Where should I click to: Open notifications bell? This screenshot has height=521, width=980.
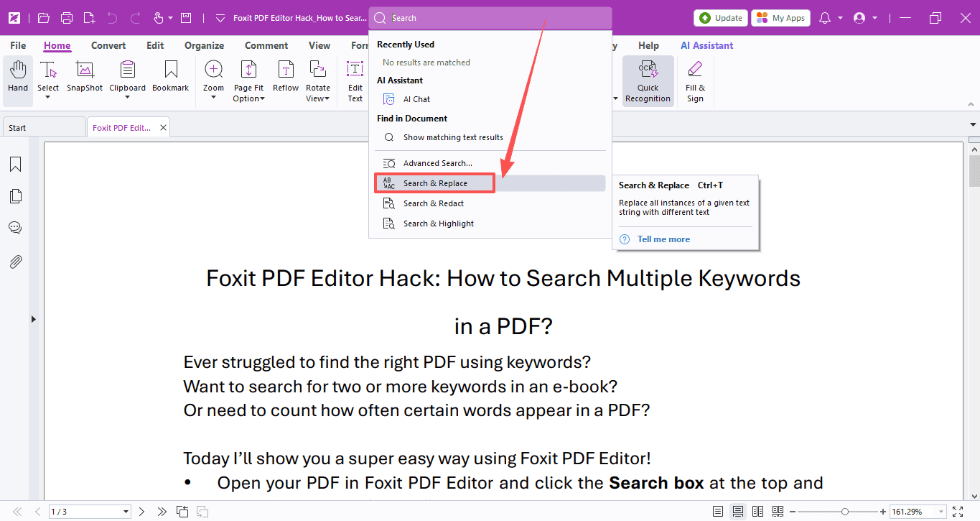(x=825, y=18)
